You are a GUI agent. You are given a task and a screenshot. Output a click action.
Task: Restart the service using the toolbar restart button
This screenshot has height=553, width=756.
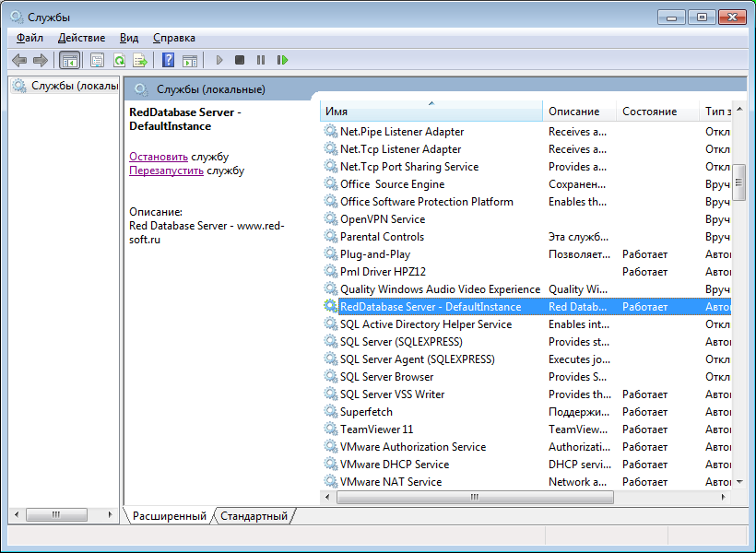282,60
